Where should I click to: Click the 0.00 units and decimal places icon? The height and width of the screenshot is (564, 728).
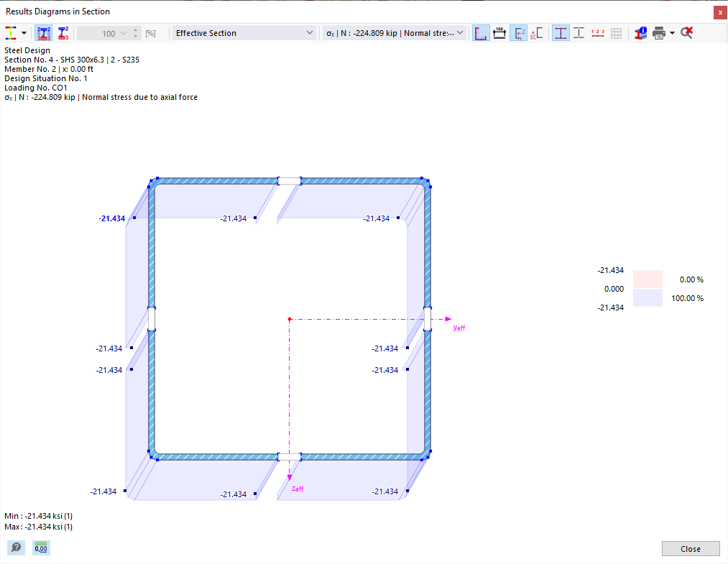[x=40, y=548]
